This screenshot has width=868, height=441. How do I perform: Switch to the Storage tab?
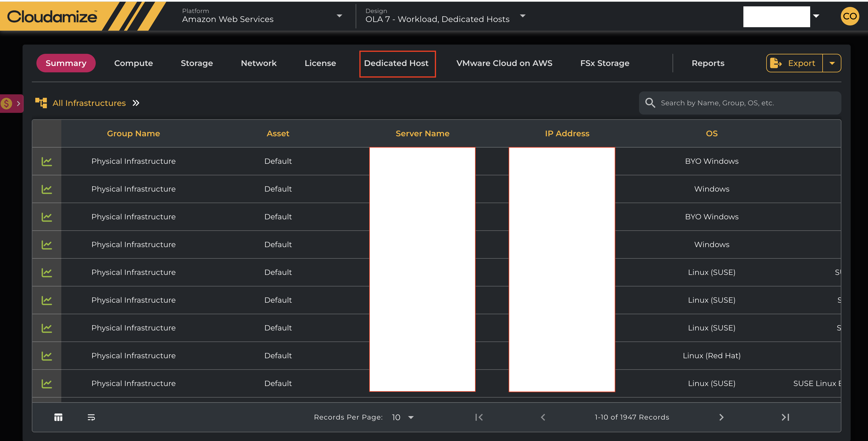pyautogui.click(x=197, y=63)
